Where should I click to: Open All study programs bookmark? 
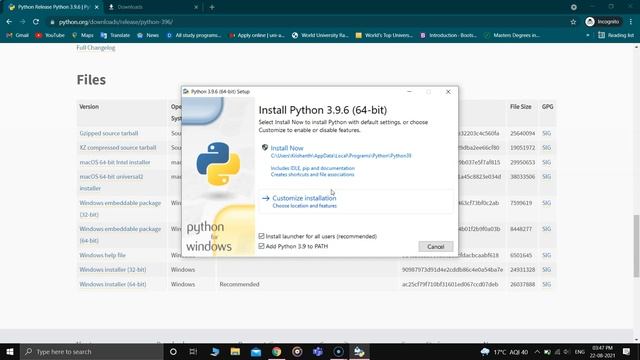193,36
